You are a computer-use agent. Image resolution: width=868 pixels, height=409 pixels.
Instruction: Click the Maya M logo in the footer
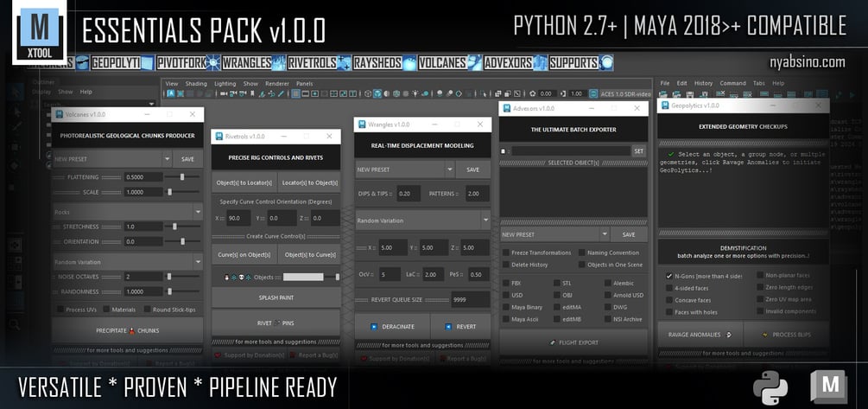pos(828,387)
